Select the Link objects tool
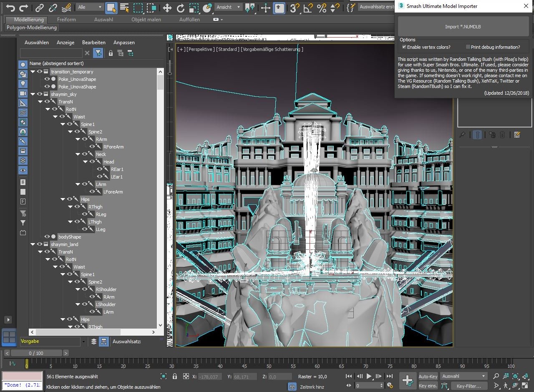 tap(39, 8)
